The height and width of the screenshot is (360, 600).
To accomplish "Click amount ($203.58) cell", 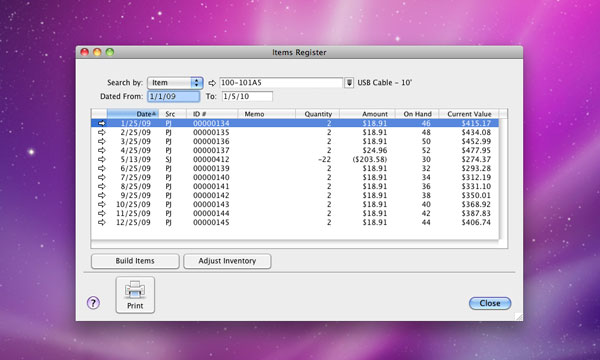I will [370, 159].
